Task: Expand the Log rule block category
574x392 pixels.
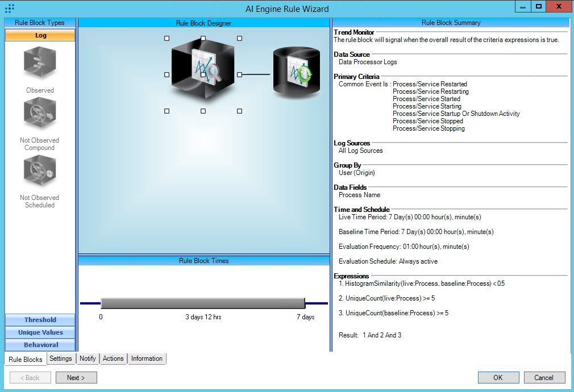Action: [40, 35]
